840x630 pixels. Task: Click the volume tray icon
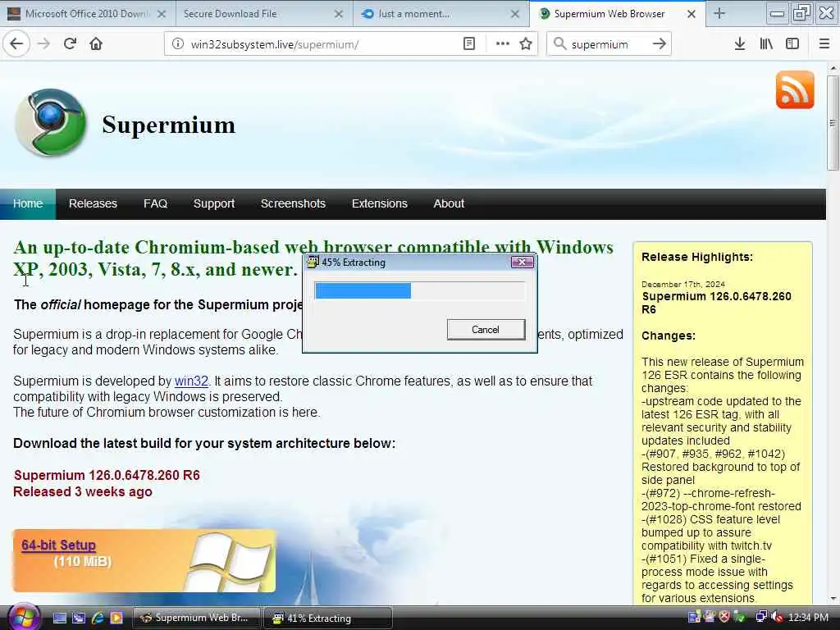pyautogui.click(x=776, y=617)
